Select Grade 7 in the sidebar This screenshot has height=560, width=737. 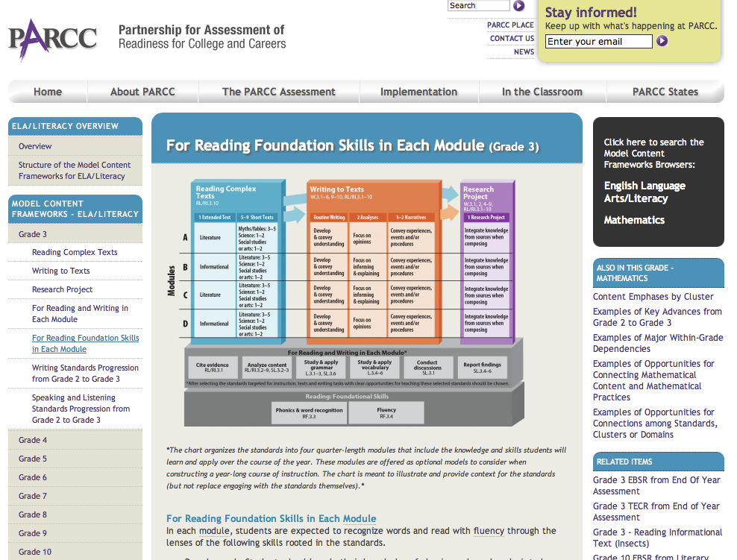point(33,496)
